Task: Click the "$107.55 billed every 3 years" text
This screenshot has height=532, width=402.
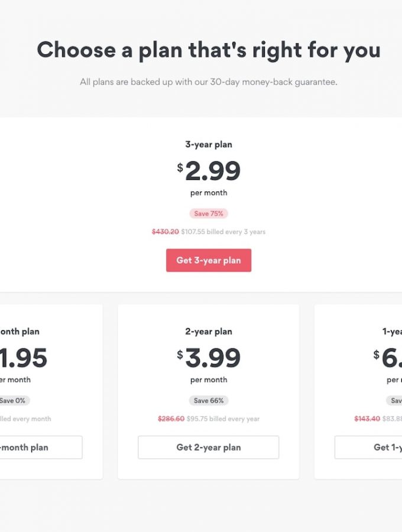Action: [223, 232]
